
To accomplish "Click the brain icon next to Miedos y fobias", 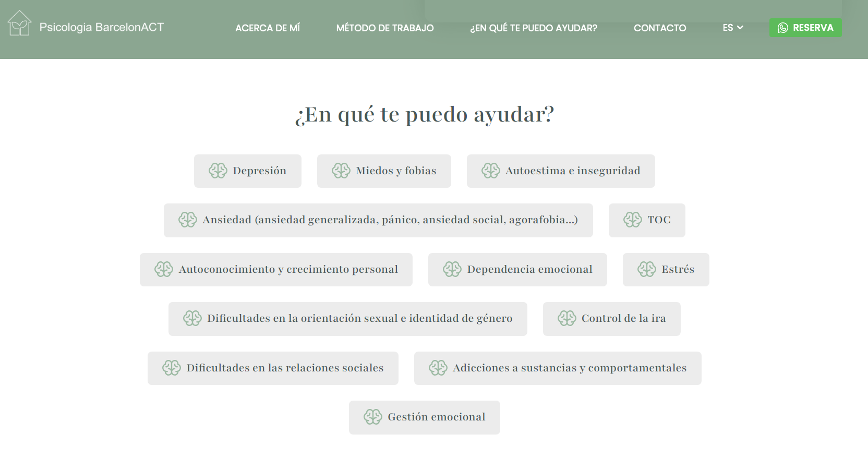I will click(x=341, y=171).
